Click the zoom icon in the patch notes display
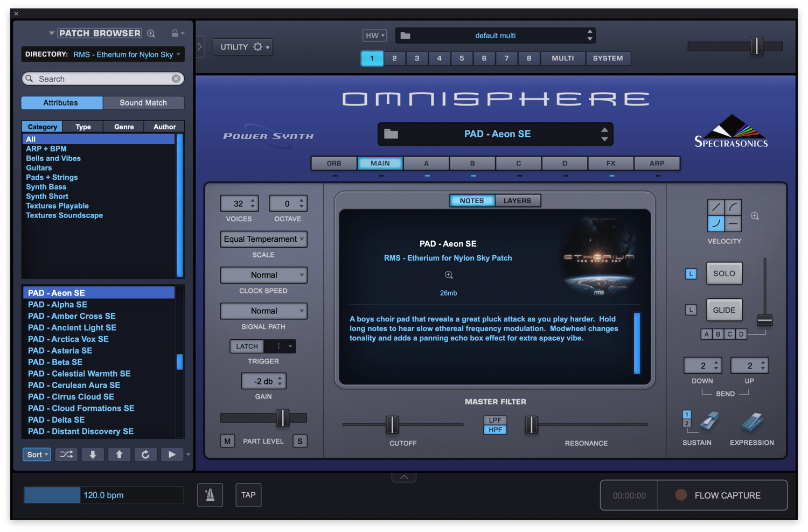Image resolution: width=808 pixels, height=532 pixels. pyautogui.click(x=449, y=275)
